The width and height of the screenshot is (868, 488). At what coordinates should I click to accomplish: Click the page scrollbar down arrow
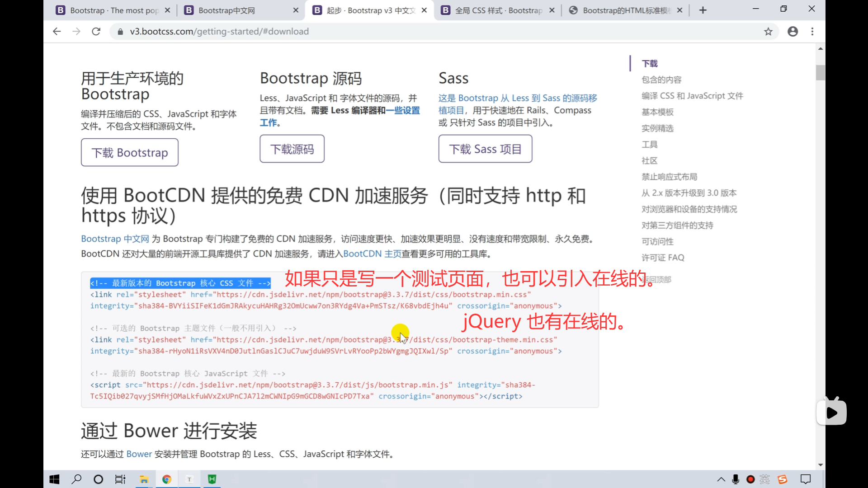coord(820,465)
